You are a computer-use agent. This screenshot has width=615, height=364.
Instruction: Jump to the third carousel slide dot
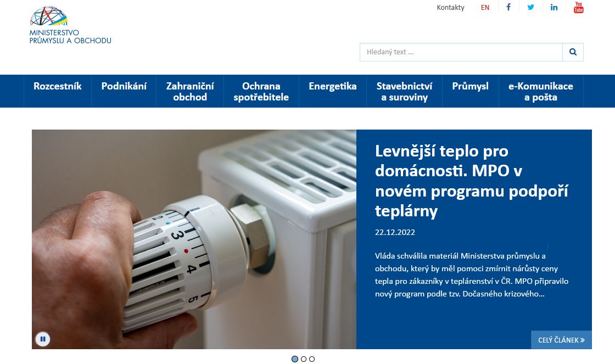pyautogui.click(x=312, y=359)
